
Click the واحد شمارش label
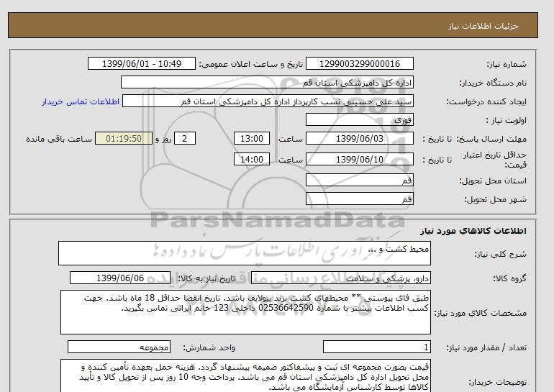(x=209, y=348)
